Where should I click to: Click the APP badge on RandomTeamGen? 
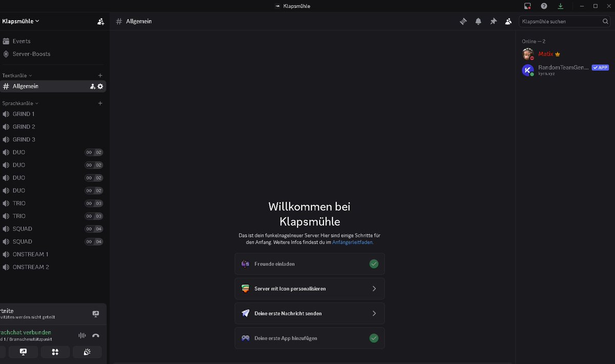[600, 68]
